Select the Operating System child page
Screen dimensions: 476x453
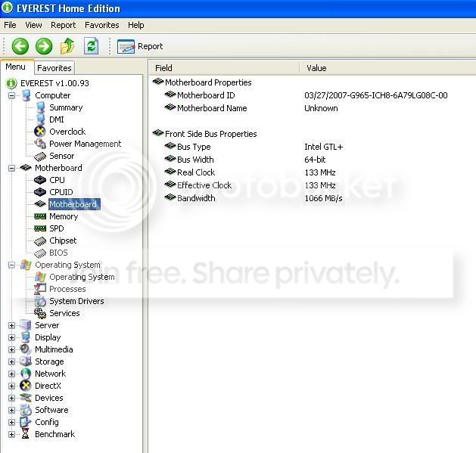[x=82, y=277]
